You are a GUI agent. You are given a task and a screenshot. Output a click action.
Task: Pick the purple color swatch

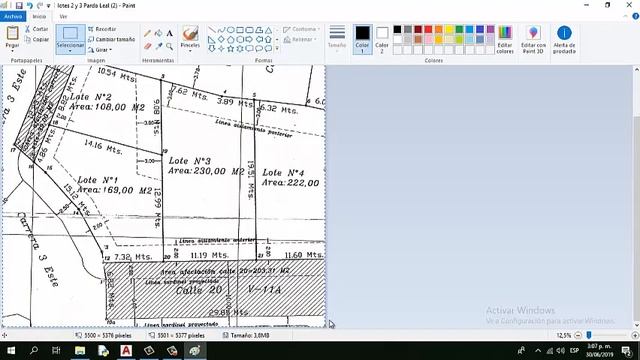pos(490,29)
